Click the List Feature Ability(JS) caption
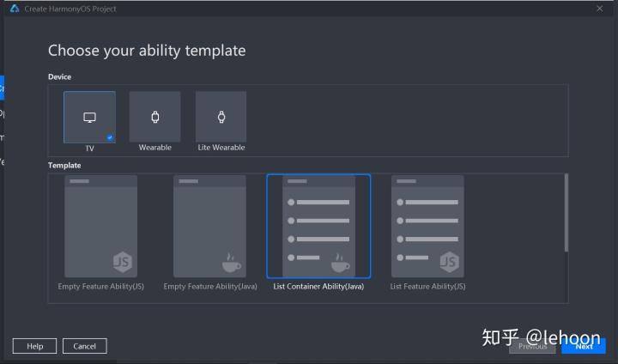 coord(427,287)
